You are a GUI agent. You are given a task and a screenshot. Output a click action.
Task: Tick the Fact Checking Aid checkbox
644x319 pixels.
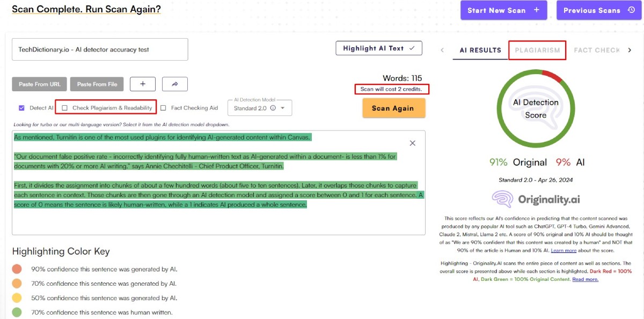[164, 108]
